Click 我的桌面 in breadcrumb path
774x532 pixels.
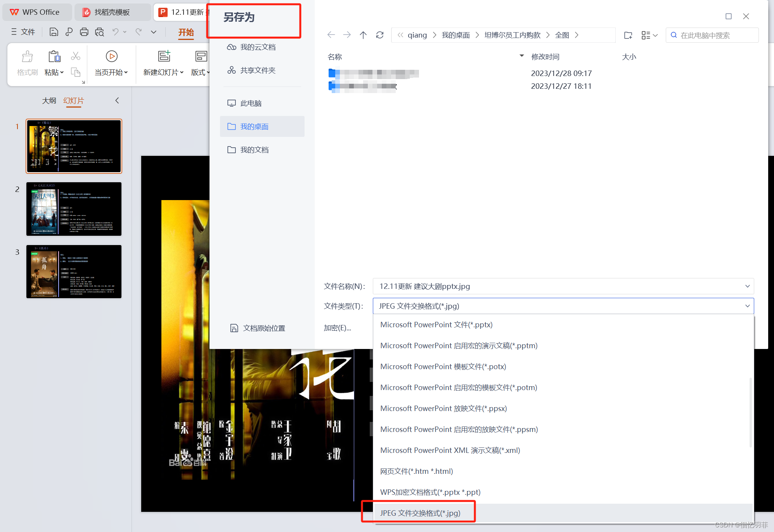tap(455, 35)
